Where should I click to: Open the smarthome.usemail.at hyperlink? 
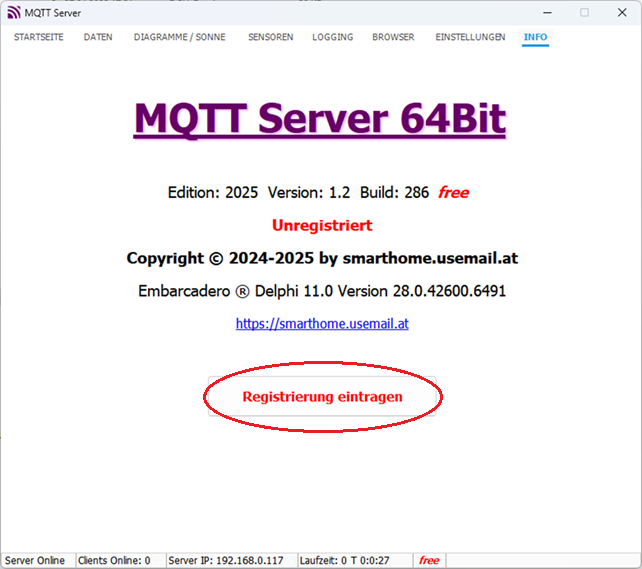[322, 324]
